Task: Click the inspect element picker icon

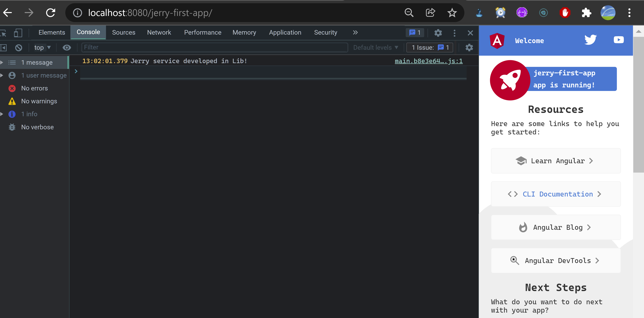Action: pos(4,33)
